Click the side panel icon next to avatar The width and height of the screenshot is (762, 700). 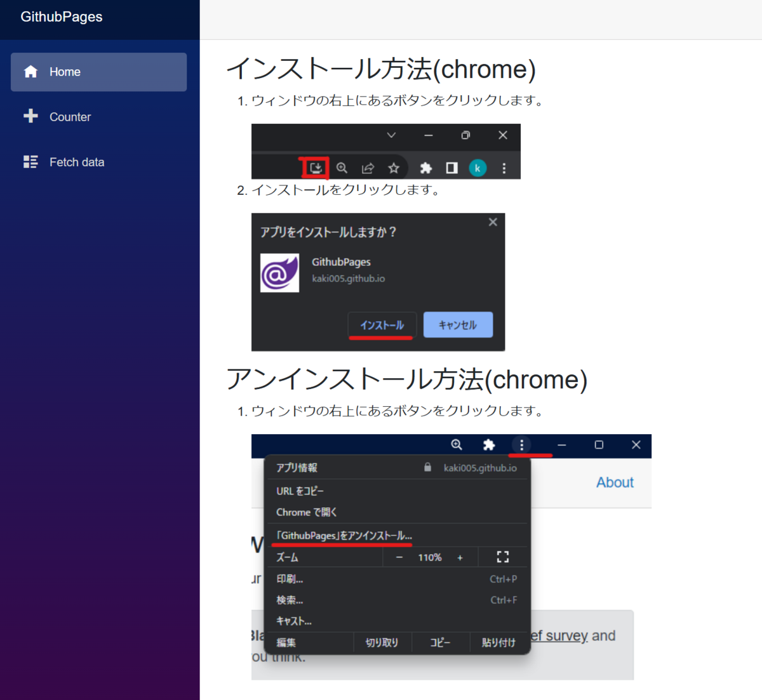pos(451,168)
